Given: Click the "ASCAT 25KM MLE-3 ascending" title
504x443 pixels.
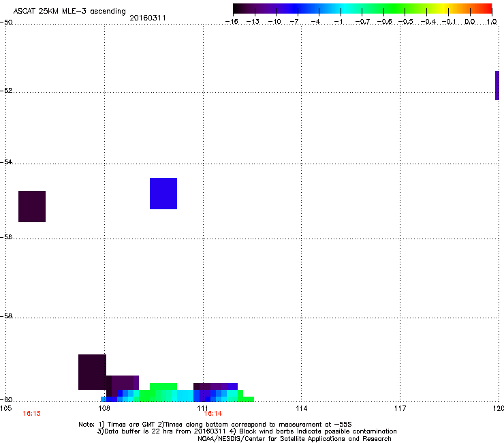Looking at the screenshot, I should 69,12.
